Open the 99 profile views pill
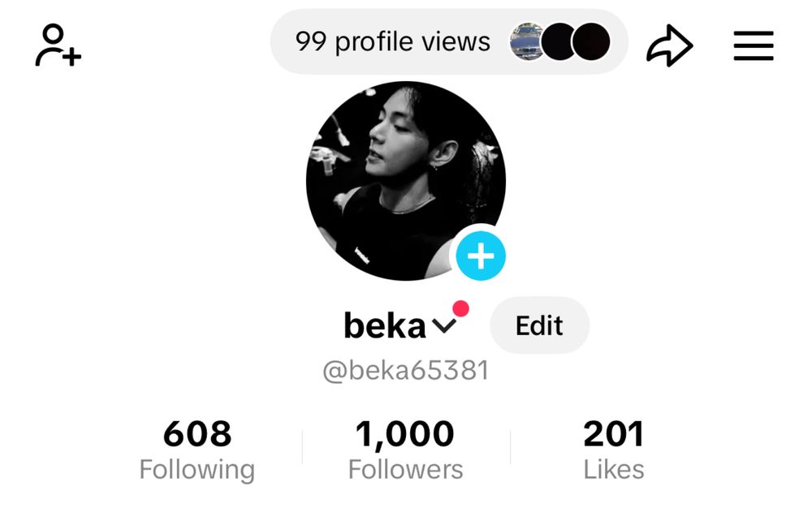 click(449, 41)
